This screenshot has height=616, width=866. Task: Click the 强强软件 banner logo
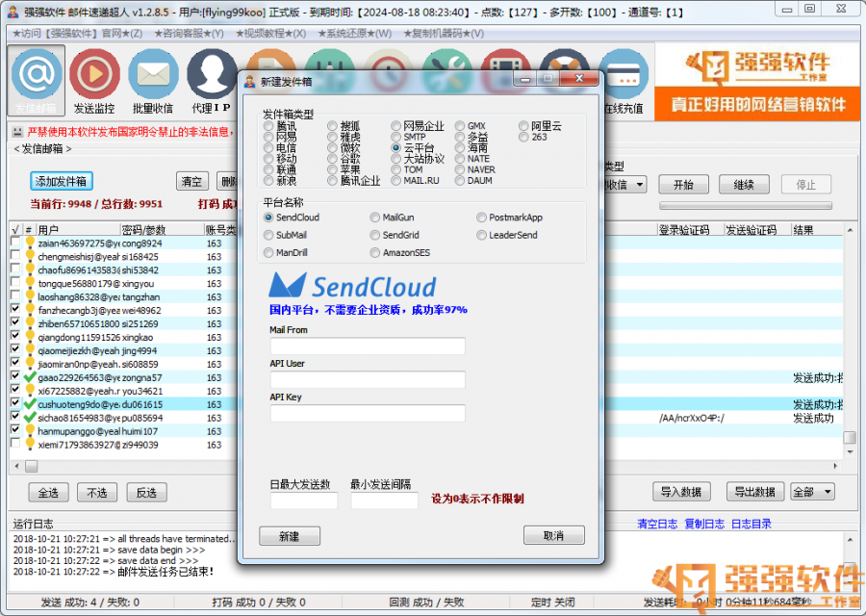pyautogui.click(x=757, y=65)
